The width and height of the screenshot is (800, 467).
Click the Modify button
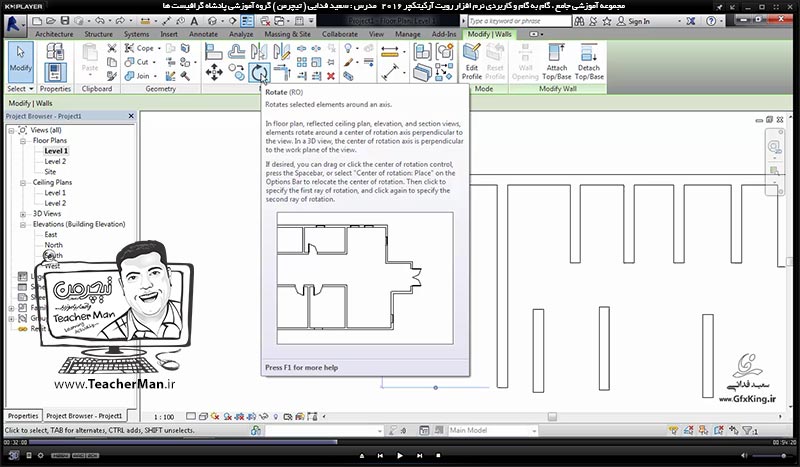click(x=20, y=62)
